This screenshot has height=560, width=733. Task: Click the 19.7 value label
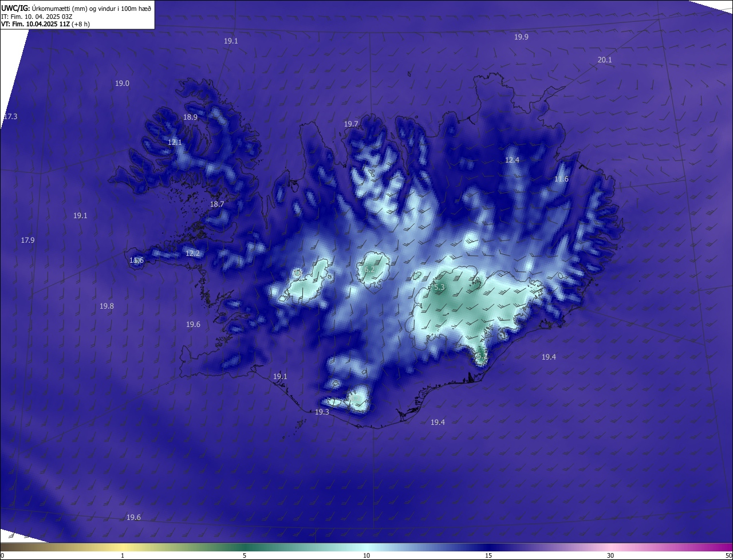[x=350, y=124]
